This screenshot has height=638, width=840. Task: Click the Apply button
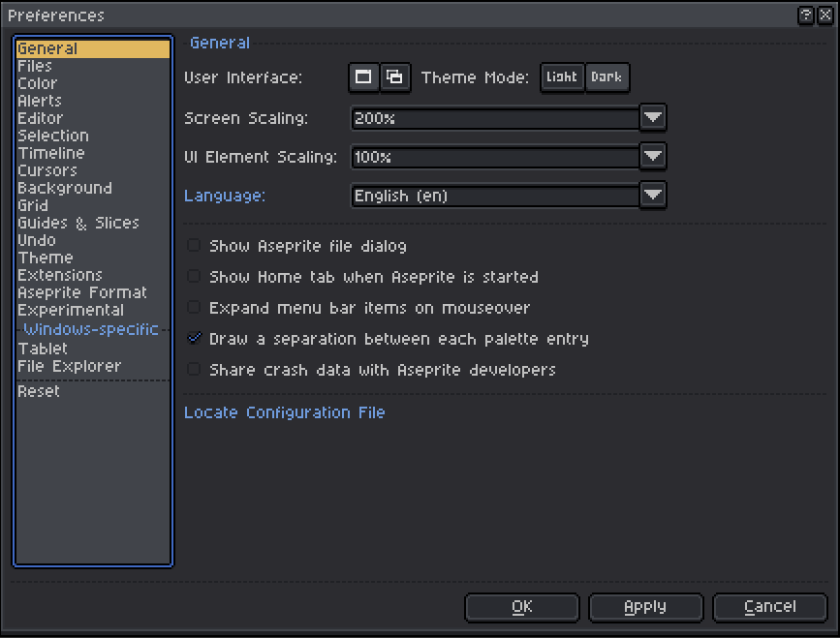(645, 607)
